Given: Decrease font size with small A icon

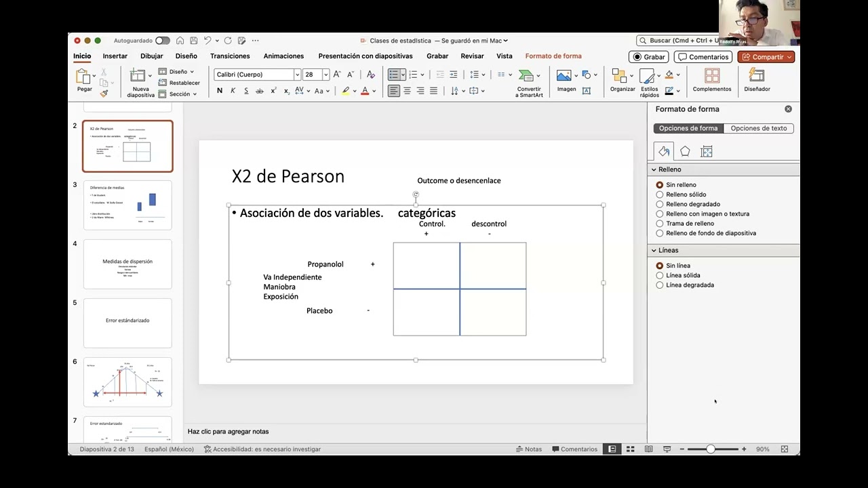Looking at the screenshot, I should click(x=351, y=75).
